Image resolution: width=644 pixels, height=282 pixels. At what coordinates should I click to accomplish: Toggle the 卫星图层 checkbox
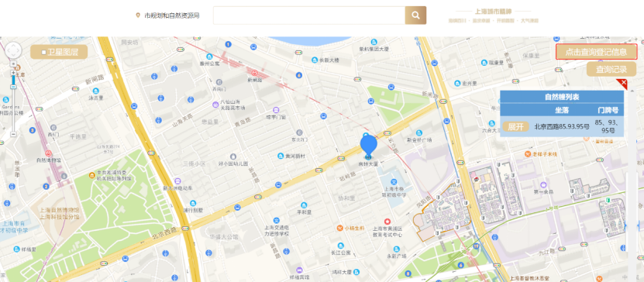(44, 52)
